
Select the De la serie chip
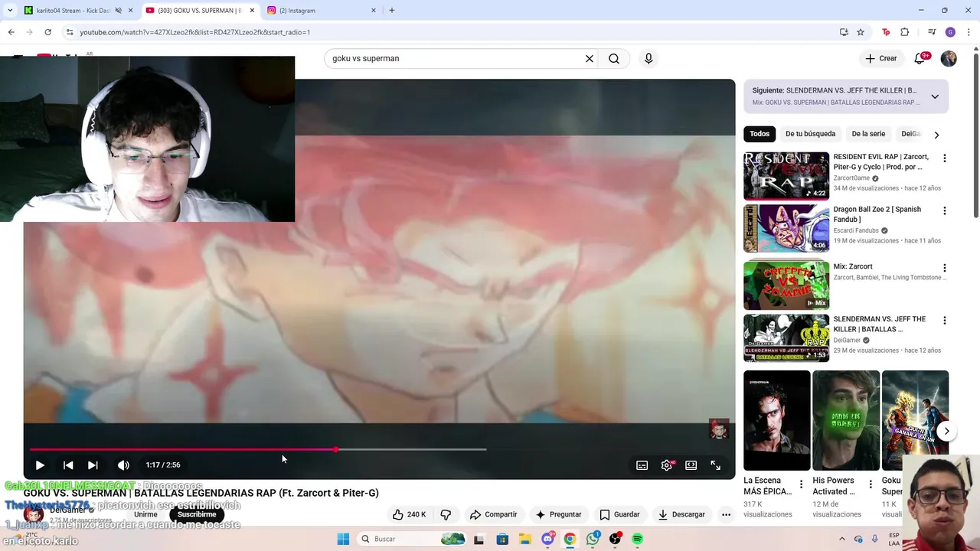[868, 134]
